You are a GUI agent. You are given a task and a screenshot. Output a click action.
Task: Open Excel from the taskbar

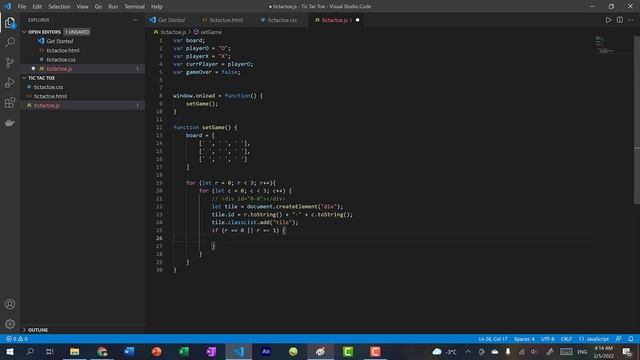(184, 351)
